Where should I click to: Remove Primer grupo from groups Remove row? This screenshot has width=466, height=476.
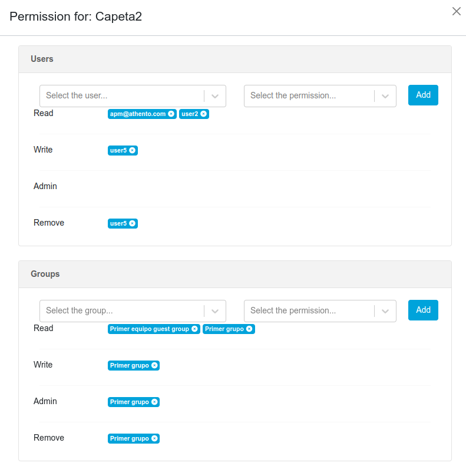154,439
